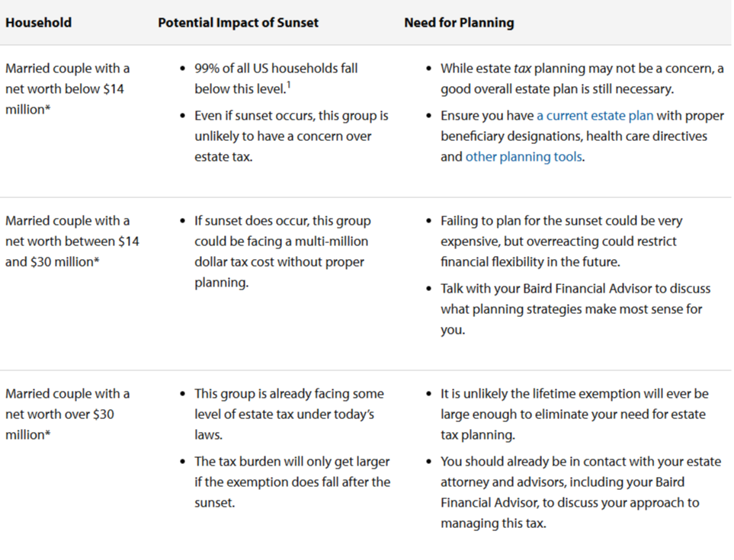This screenshot has height=560, width=734.
Task: Select the 'Failing to plan for the sunset' bullet
Action: (562, 242)
